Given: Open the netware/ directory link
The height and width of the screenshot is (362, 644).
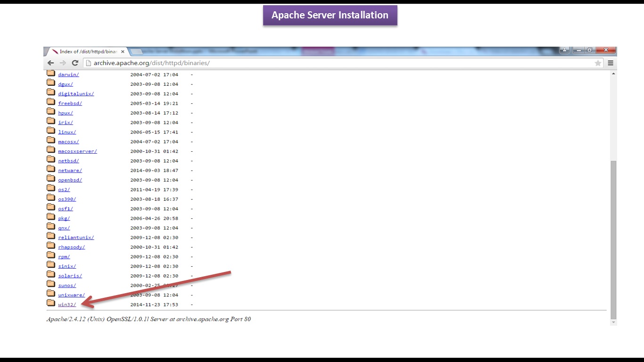Looking at the screenshot, I should coord(70,171).
